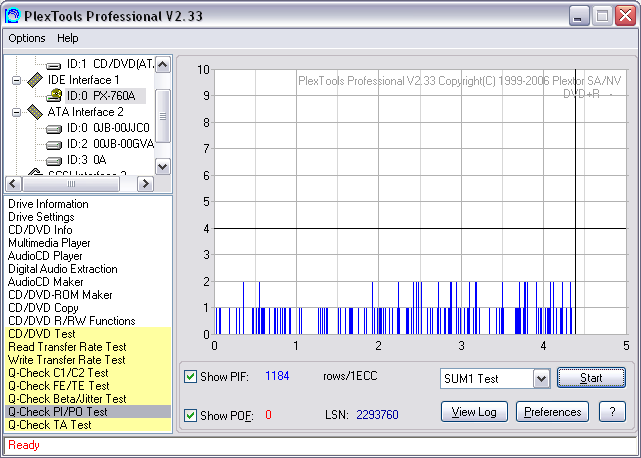Open CD/DVD-ROM Maker
This screenshot has height=458, width=641.
60,295
